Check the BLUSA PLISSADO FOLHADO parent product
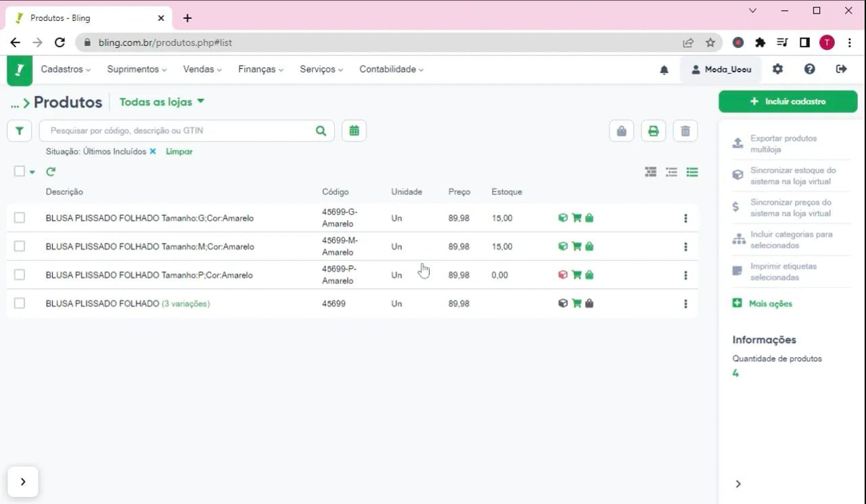 coord(20,303)
